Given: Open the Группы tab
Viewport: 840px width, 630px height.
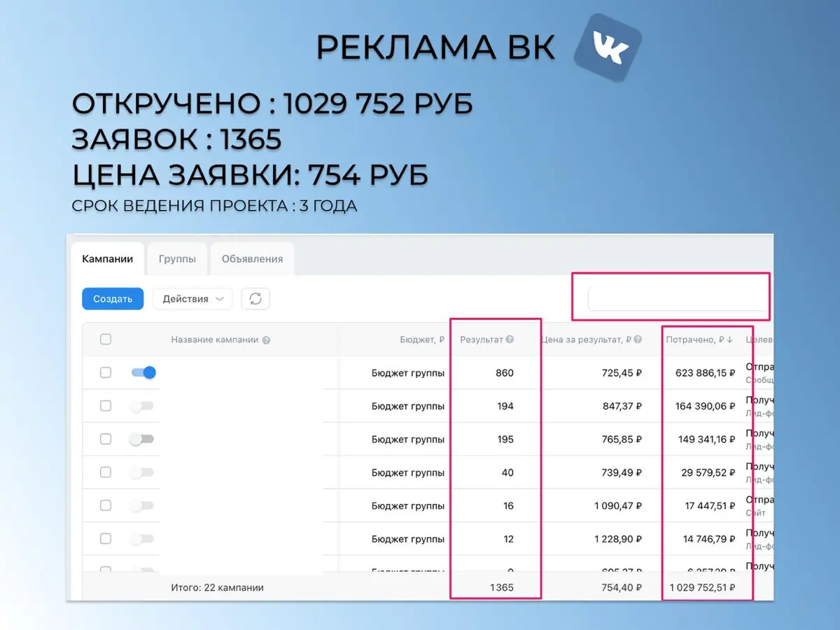Looking at the screenshot, I should 177,258.
